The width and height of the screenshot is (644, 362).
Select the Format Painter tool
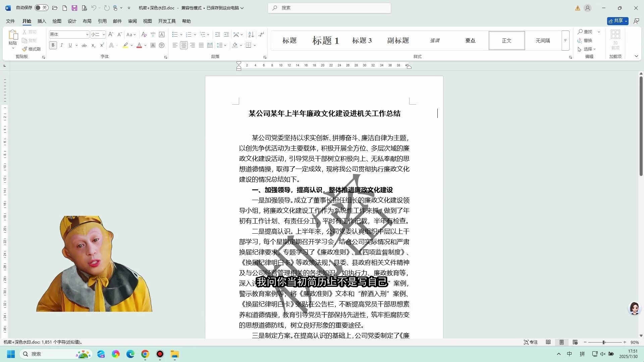point(32,49)
